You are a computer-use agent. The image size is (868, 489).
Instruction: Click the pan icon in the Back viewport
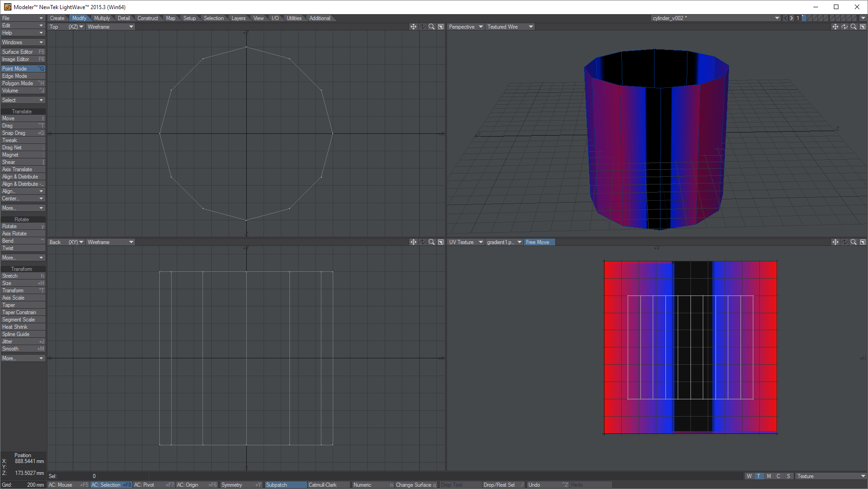coord(413,242)
